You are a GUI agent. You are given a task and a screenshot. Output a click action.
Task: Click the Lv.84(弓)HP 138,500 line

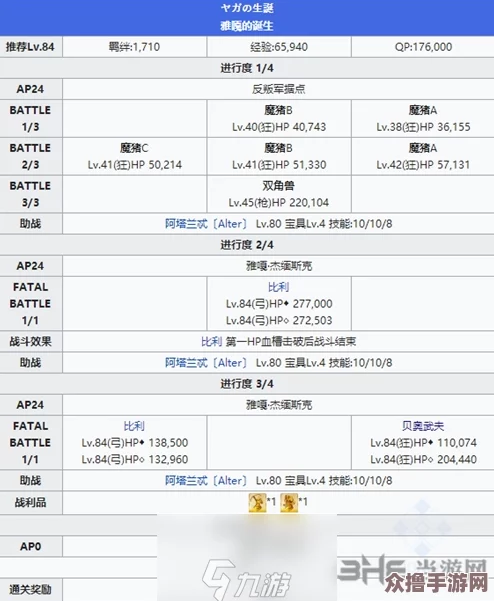click(135, 443)
